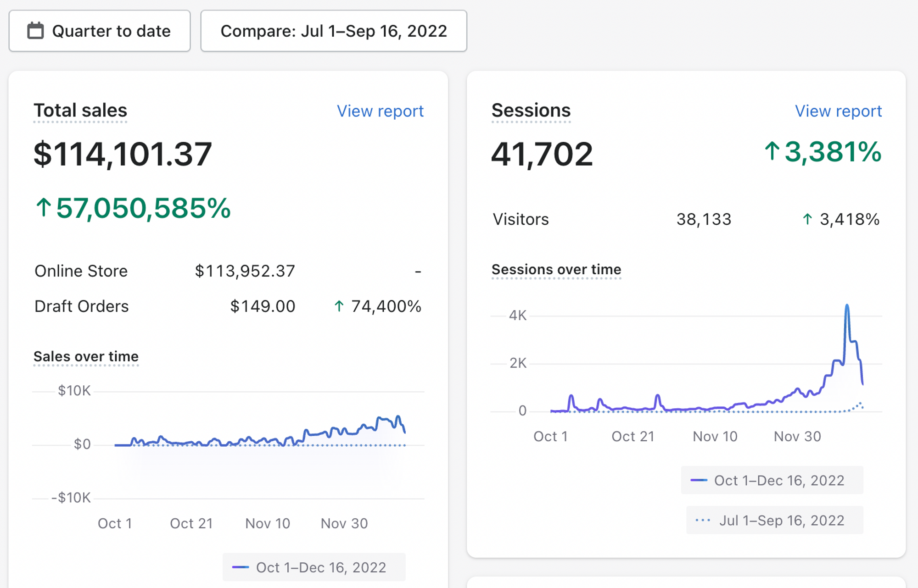Open the Quarter to date date picker
This screenshot has width=918, height=588.
click(x=100, y=31)
